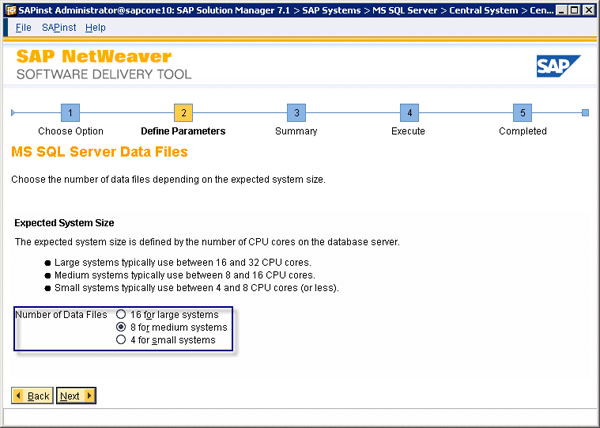Jump to step 3 Summary box
600x428 pixels.
[295, 113]
